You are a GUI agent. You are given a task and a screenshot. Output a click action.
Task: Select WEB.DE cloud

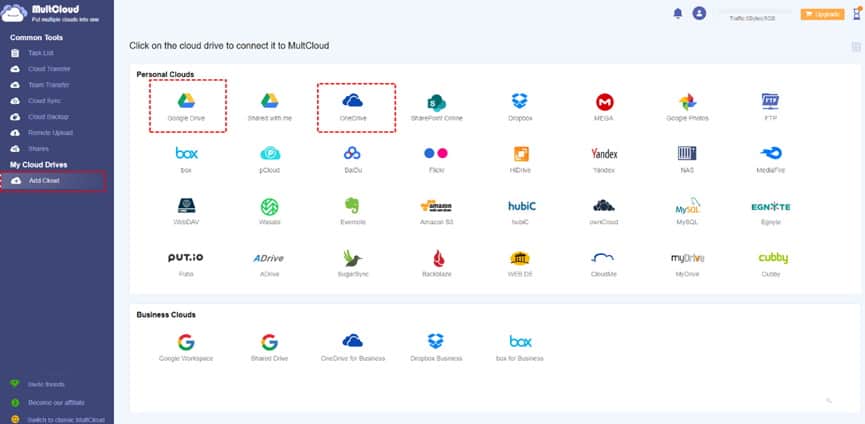520,264
